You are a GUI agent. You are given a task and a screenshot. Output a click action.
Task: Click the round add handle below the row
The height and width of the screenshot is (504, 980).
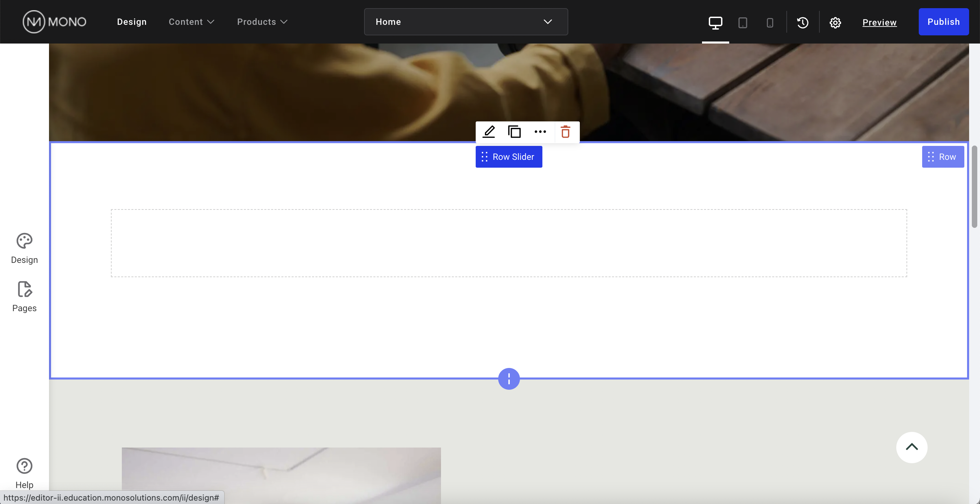coord(509,379)
